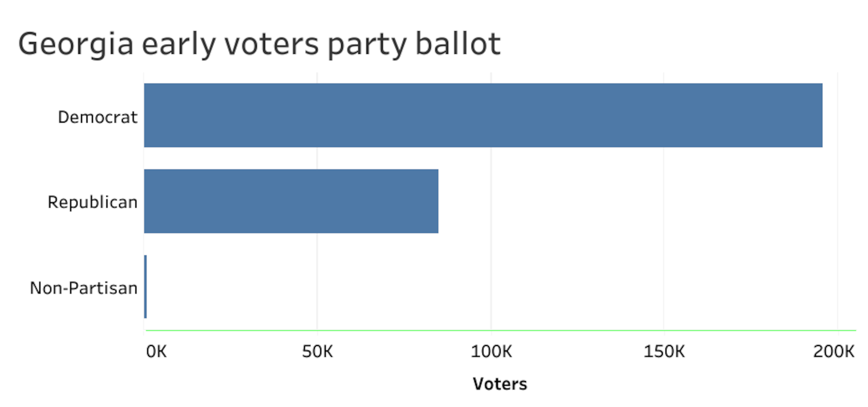Click empty plot area right of Non-Partisan bar
Viewport: 868px width, 407px height.
[404, 286]
